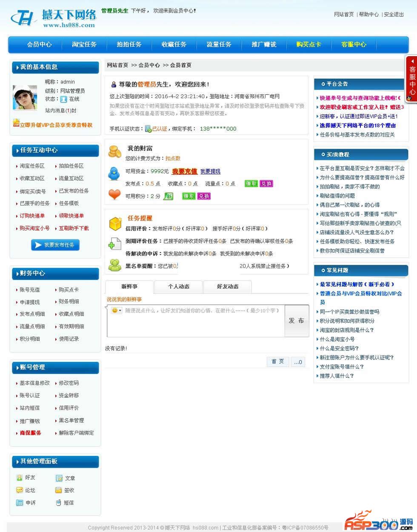
Task: Click the green users blacklist icon
Action: coord(115,265)
